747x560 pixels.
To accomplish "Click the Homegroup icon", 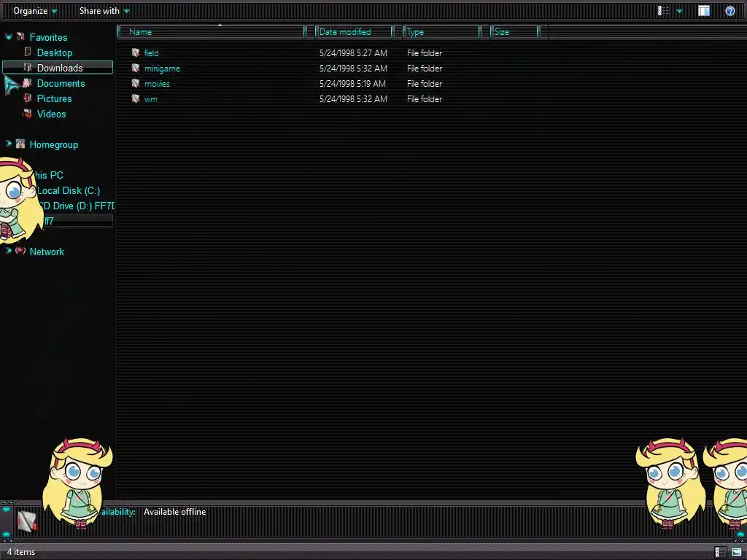I will (20, 144).
